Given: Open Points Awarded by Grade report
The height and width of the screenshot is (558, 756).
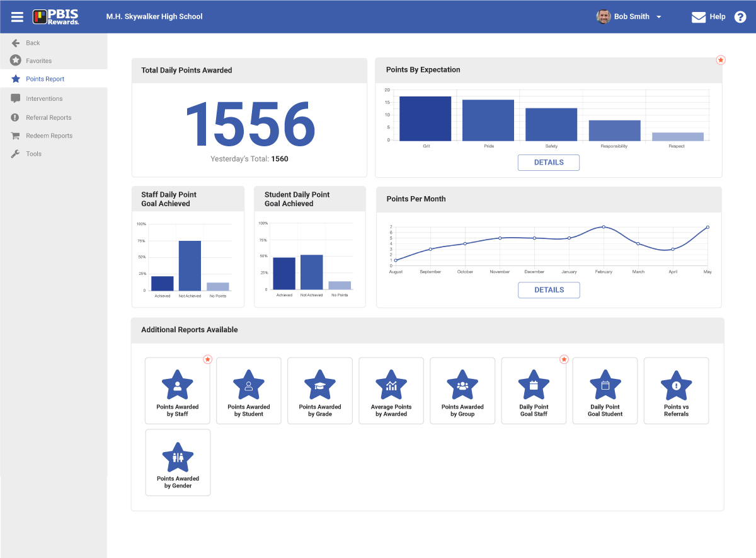Looking at the screenshot, I should [320, 390].
